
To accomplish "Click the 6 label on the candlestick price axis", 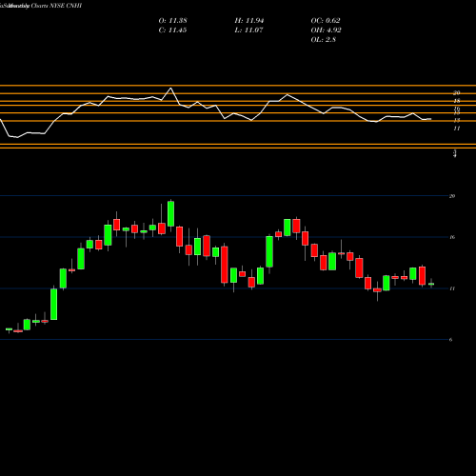I will 450,340.
